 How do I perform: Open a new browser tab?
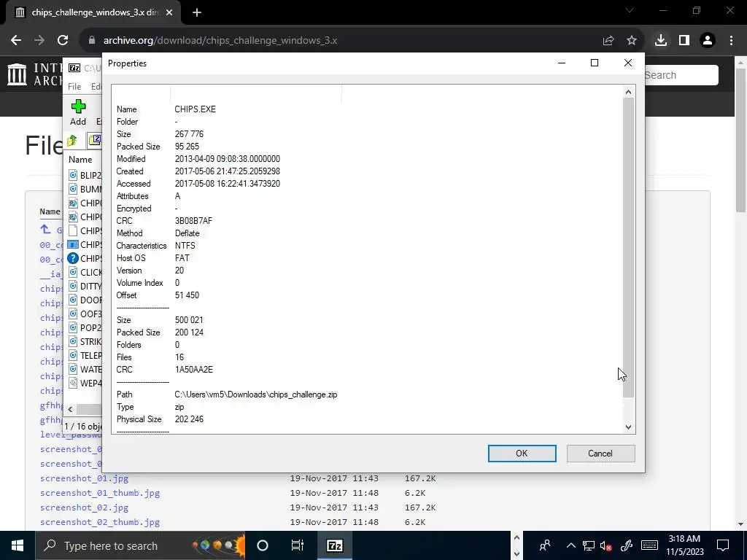pyautogui.click(x=197, y=12)
